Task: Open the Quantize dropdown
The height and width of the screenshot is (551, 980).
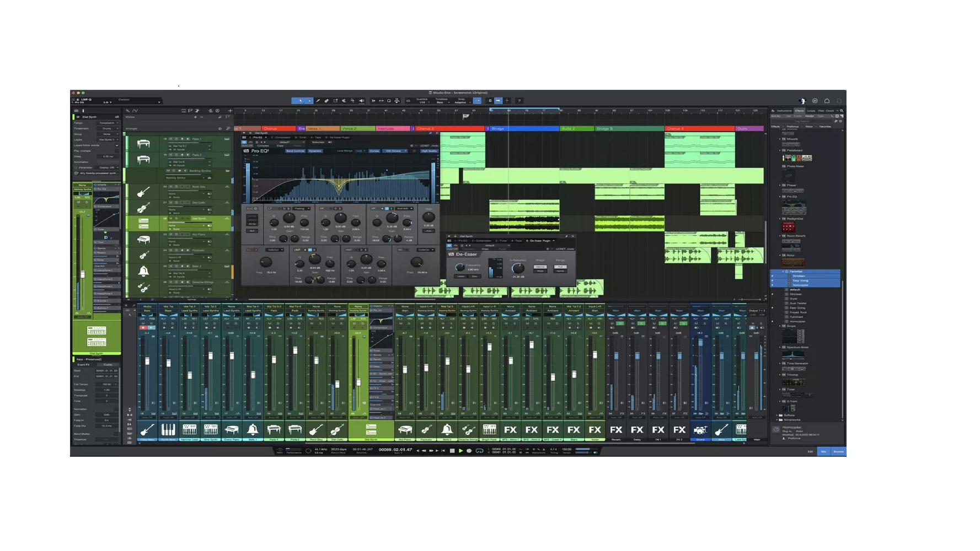Action: pos(424,101)
